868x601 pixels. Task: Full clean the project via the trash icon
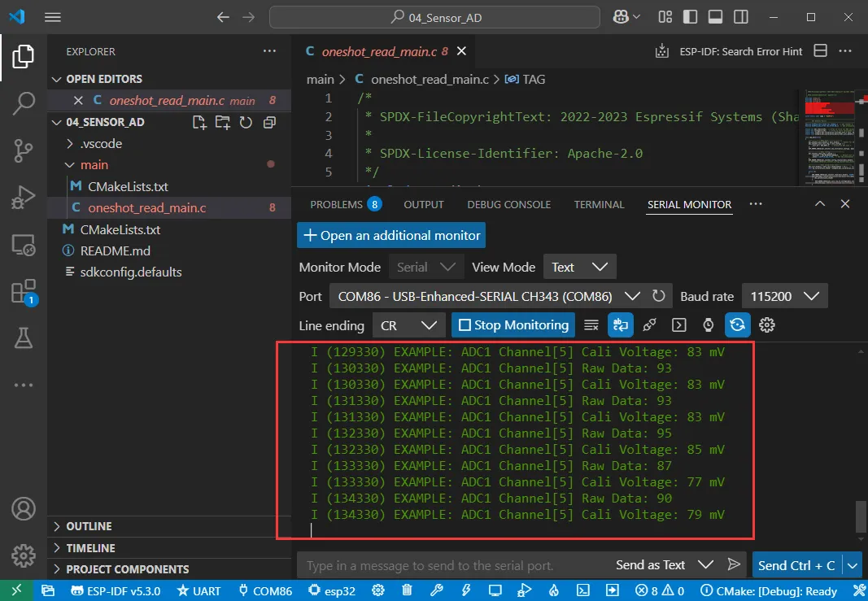point(407,590)
